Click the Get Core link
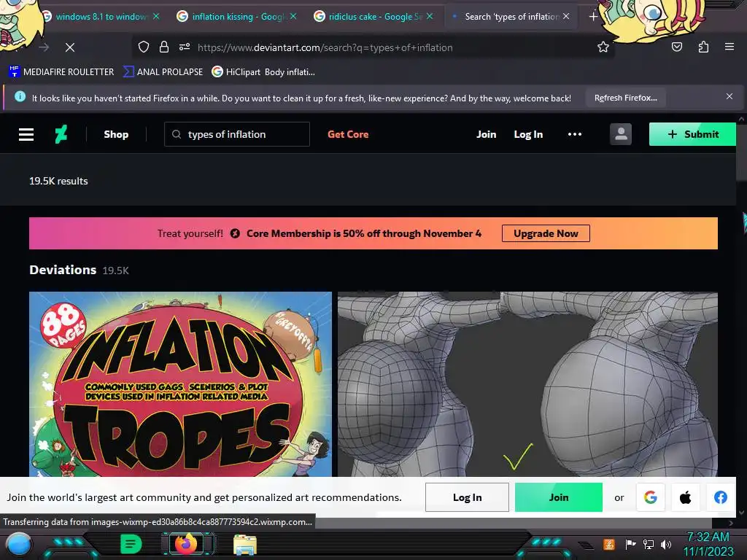747x560 pixels. click(348, 135)
